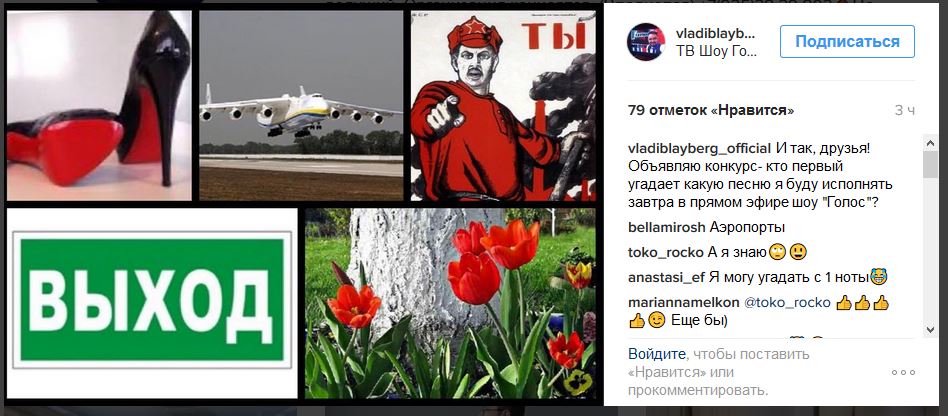Open the ТВ Шоу Го... location link

coord(716,51)
